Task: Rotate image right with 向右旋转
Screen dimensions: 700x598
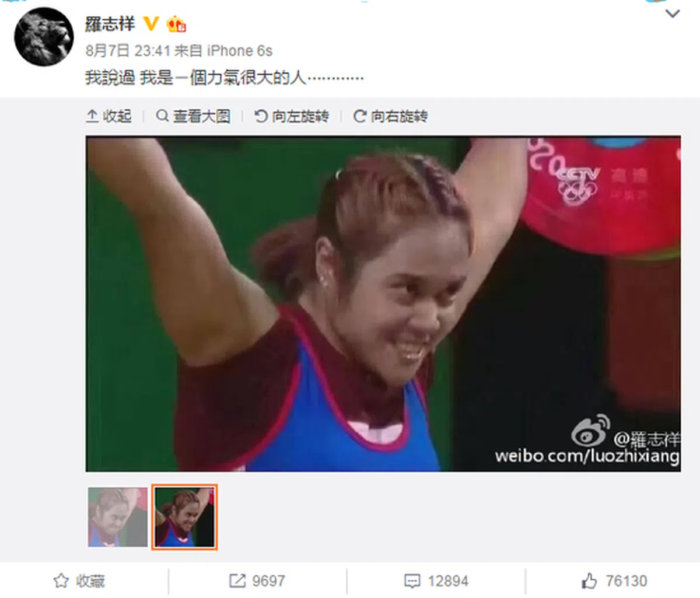Action: [x=391, y=116]
